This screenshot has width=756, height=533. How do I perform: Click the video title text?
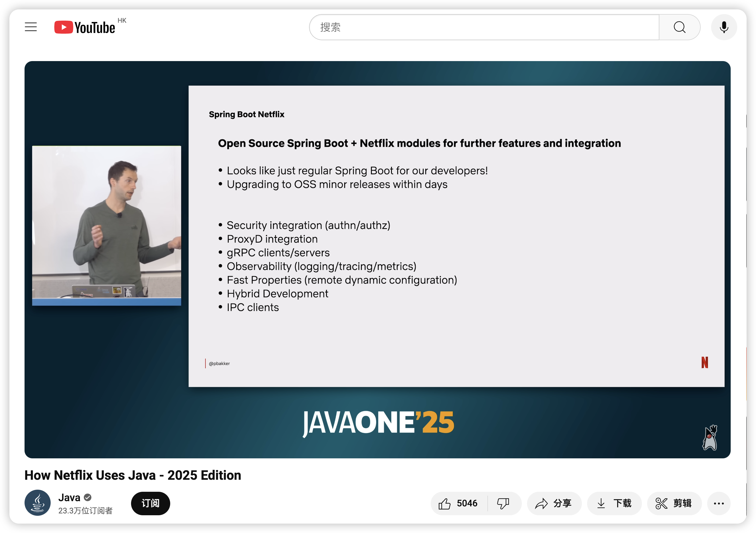[133, 475]
